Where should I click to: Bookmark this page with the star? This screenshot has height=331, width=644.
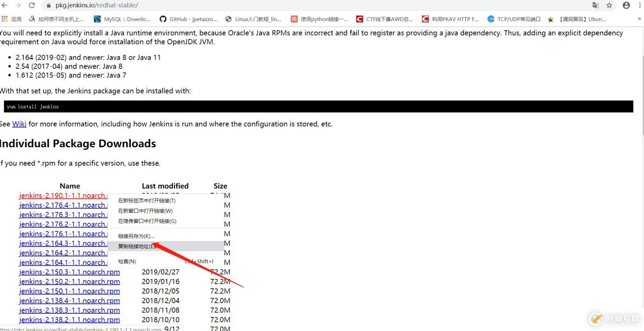pos(609,5)
